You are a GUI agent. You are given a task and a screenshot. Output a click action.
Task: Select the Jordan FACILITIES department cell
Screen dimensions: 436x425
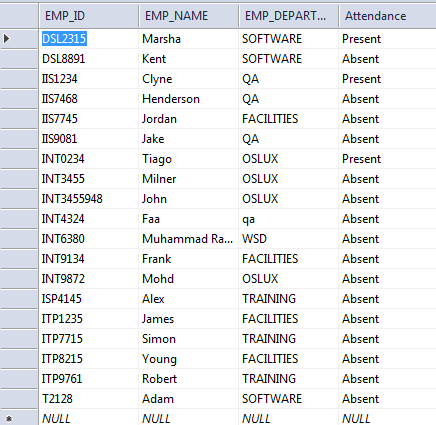tap(288, 119)
